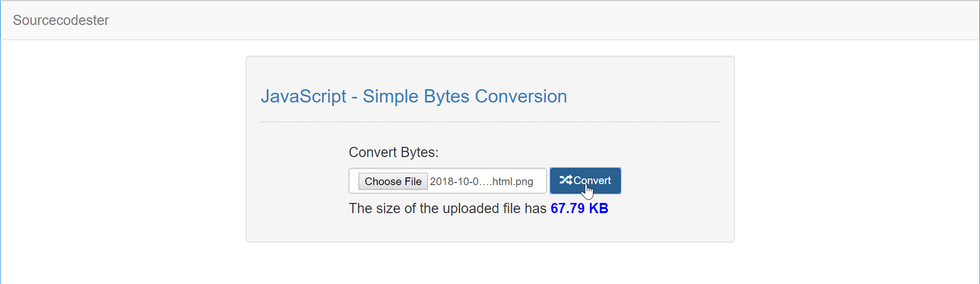Open the Choose File picker button

[x=393, y=181]
